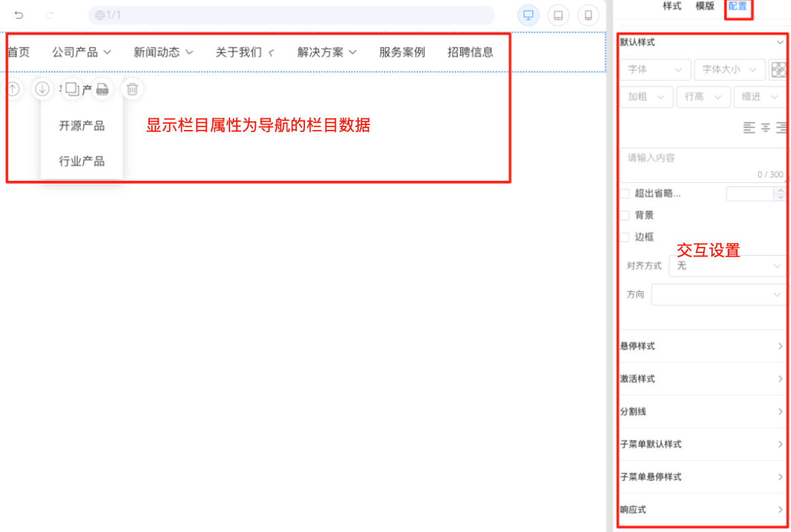This screenshot has width=791, height=532.
Task: Move component down with arrow icon
Action: [42, 88]
